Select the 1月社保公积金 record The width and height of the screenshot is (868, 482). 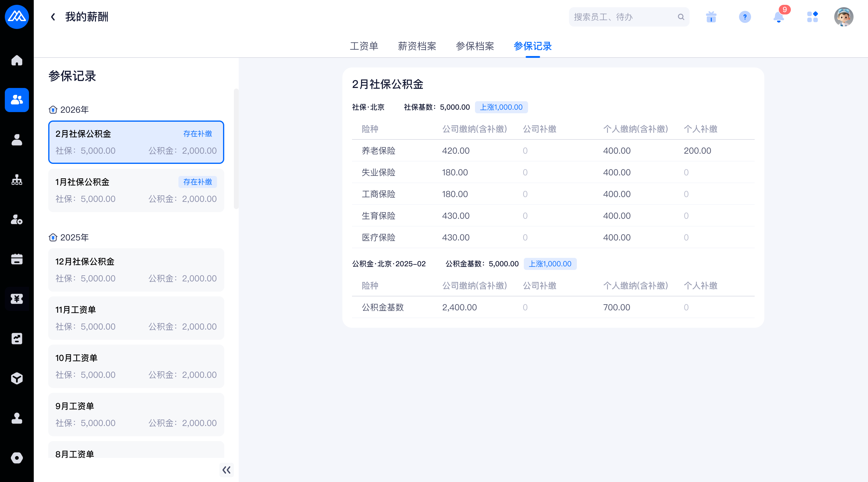click(136, 190)
